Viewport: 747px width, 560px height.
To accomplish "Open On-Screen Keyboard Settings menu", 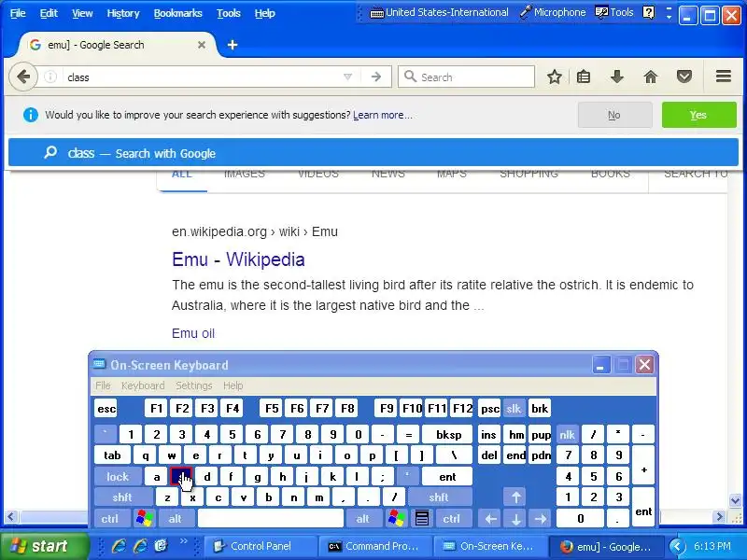I will tap(194, 385).
